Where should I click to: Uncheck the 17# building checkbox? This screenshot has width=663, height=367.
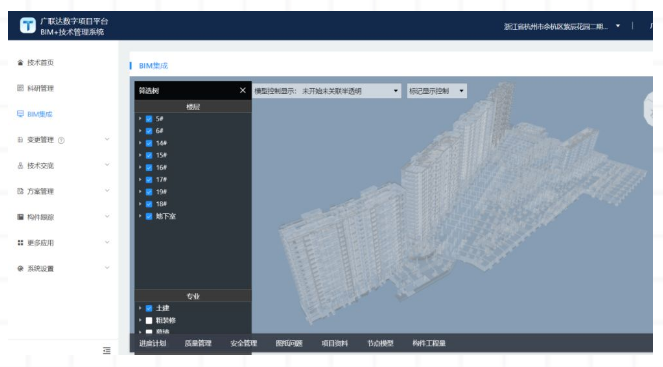(149, 180)
